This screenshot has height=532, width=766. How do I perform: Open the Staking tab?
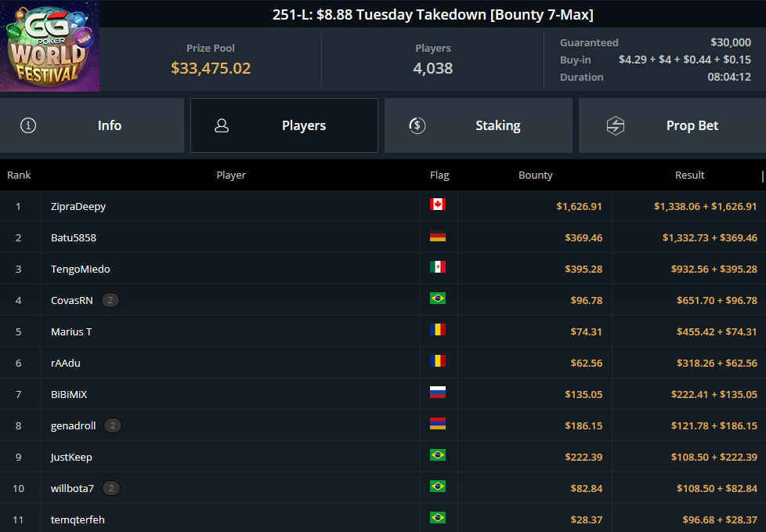coord(479,125)
